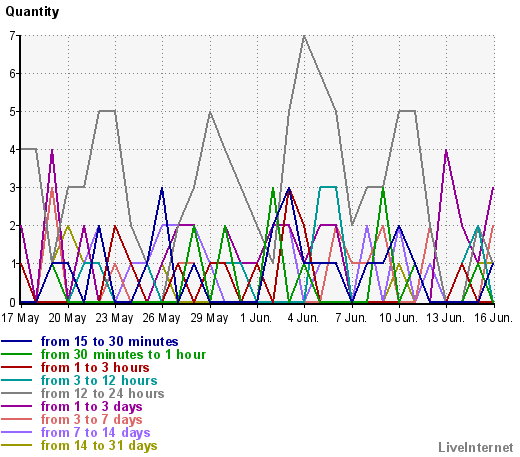Click the gray legend line swatch
Screen dimensions: 520x457
[16, 393]
